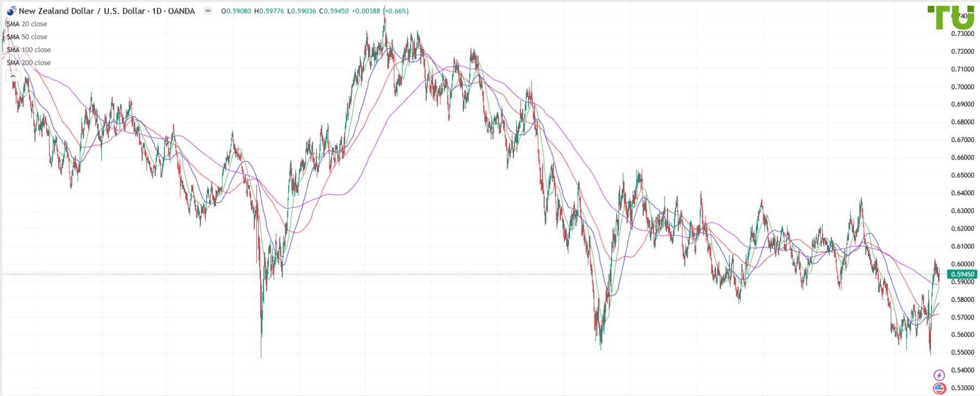Click the US flag economic event icon

939,388
